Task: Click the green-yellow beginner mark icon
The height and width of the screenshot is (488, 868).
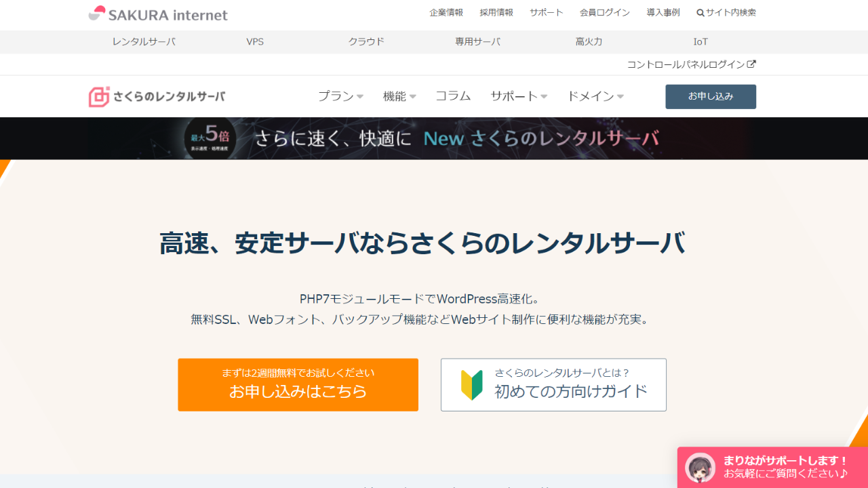Action: click(x=471, y=385)
